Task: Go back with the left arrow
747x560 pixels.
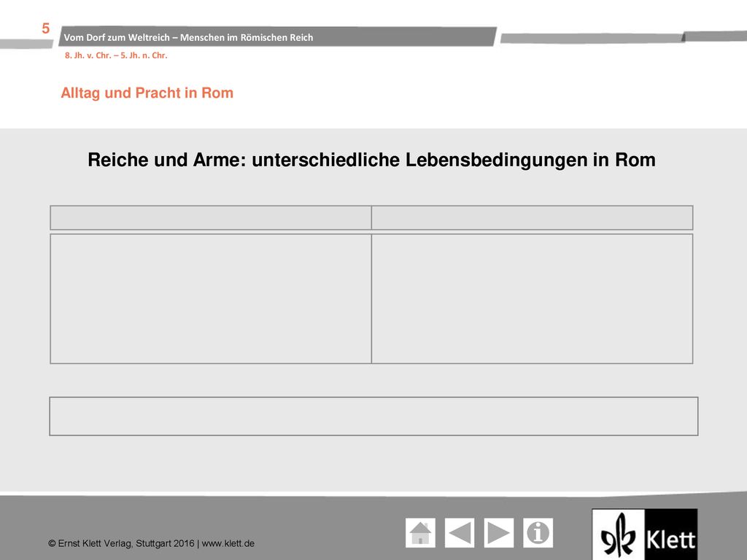Action: click(460, 533)
